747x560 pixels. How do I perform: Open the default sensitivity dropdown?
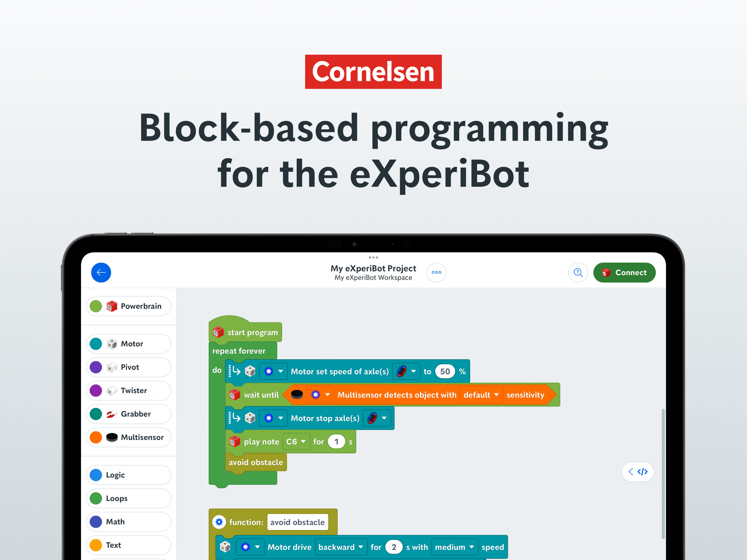(481, 395)
